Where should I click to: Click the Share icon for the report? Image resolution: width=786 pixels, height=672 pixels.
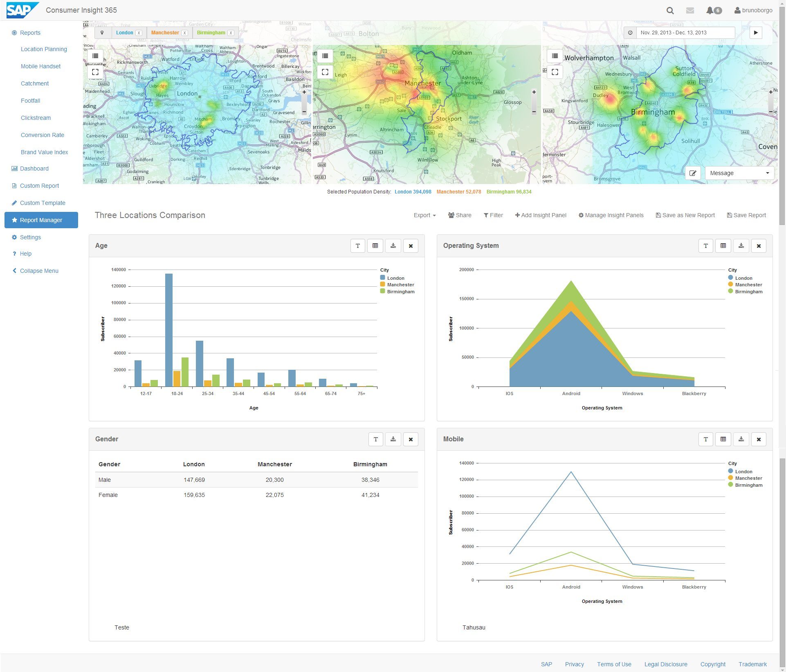pyautogui.click(x=451, y=215)
